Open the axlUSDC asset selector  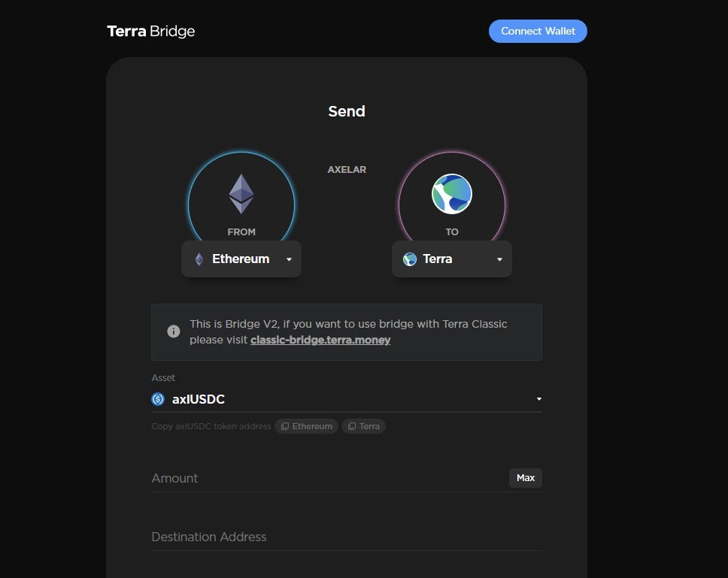click(x=347, y=399)
